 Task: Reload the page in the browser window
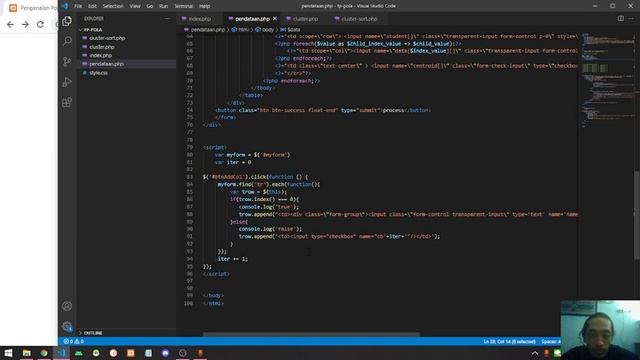tap(40, 24)
